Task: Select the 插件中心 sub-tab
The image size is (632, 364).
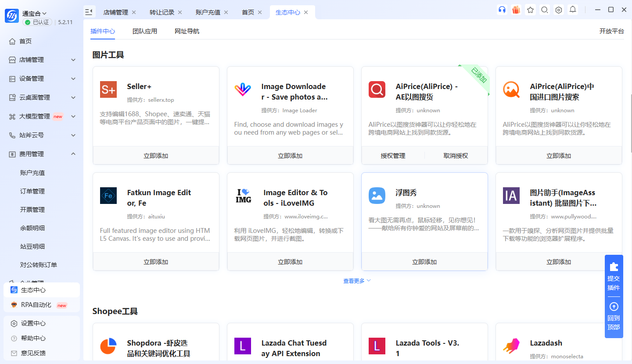Action: click(103, 31)
